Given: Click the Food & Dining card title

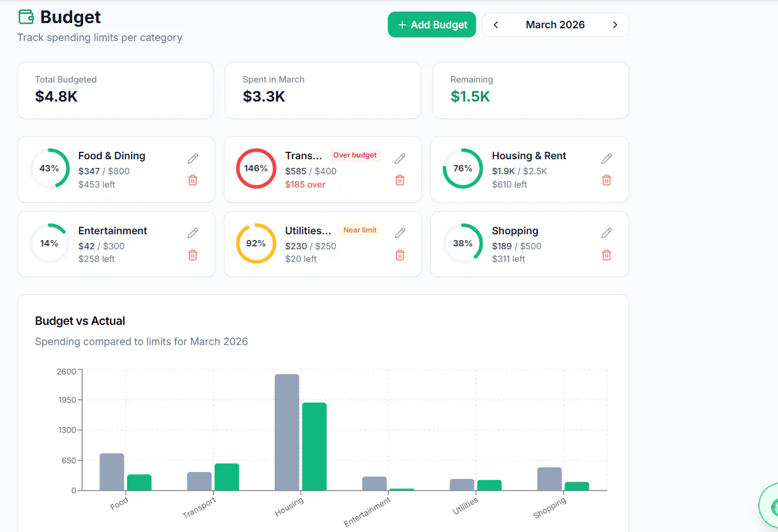Looking at the screenshot, I should point(112,156).
